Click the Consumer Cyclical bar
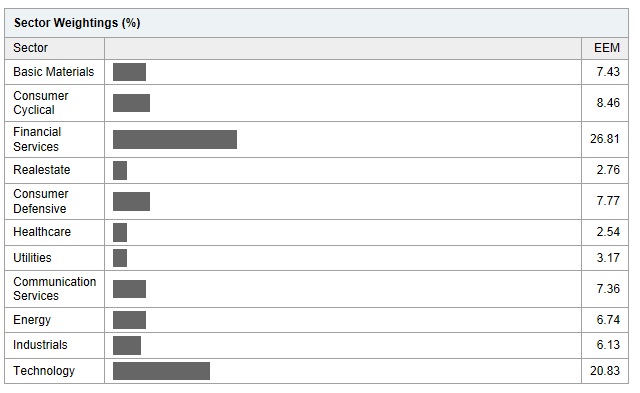This screenshot has width=640, height=393. tap(131, 103)
